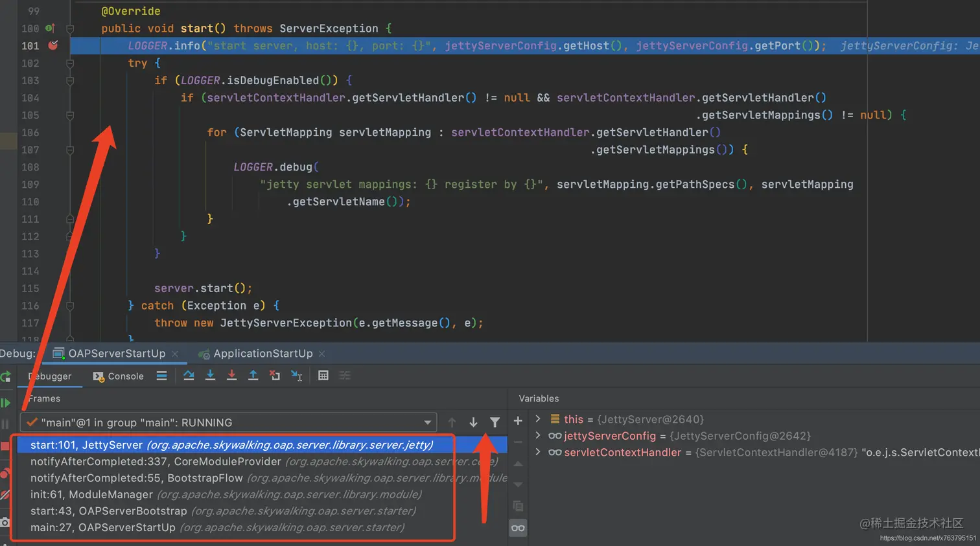The image size is (980, 546).
Task: Open View Breakpoints red dots icon
Action: [x=5, y=473]
